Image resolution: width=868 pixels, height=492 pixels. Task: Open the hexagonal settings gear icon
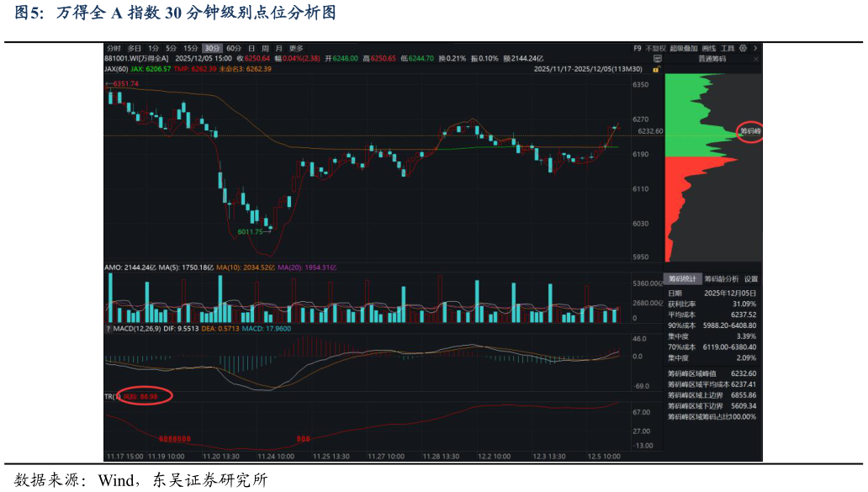point(743,48)
